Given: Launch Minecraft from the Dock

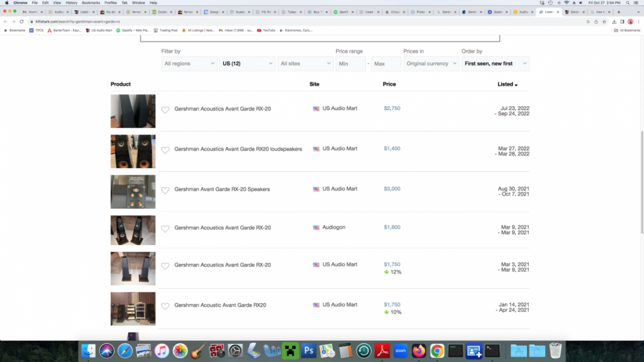Looking at the screenshot, I should point(291,351).
